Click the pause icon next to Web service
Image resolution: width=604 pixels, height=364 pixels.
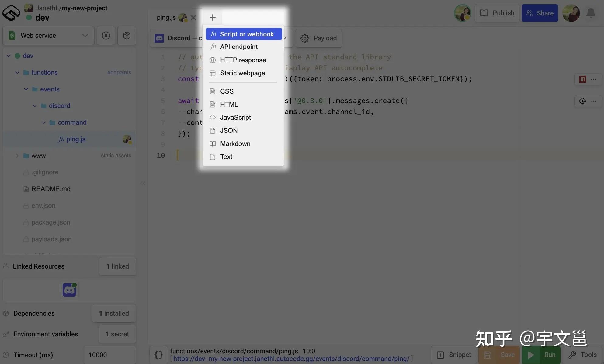(x=106, y=36)
